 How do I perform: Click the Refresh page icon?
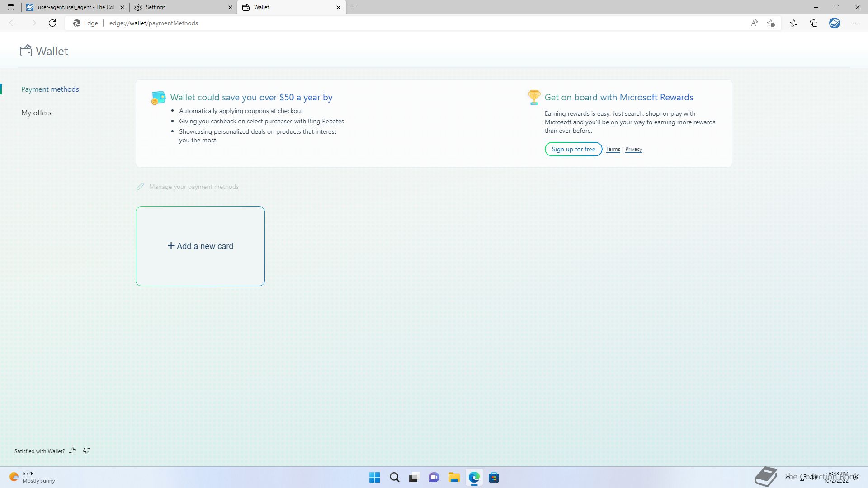click(52, 23)
